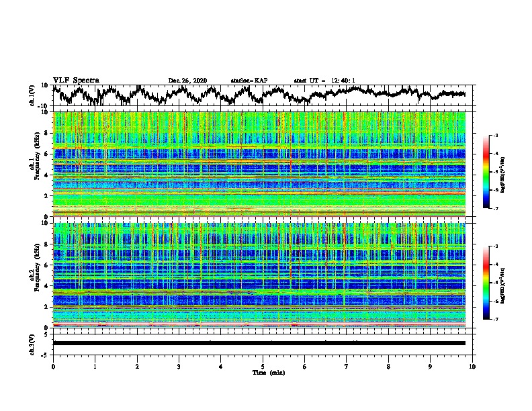
Task: Click the ch.1 color bar unit label
Action: (x=503, y=175)
